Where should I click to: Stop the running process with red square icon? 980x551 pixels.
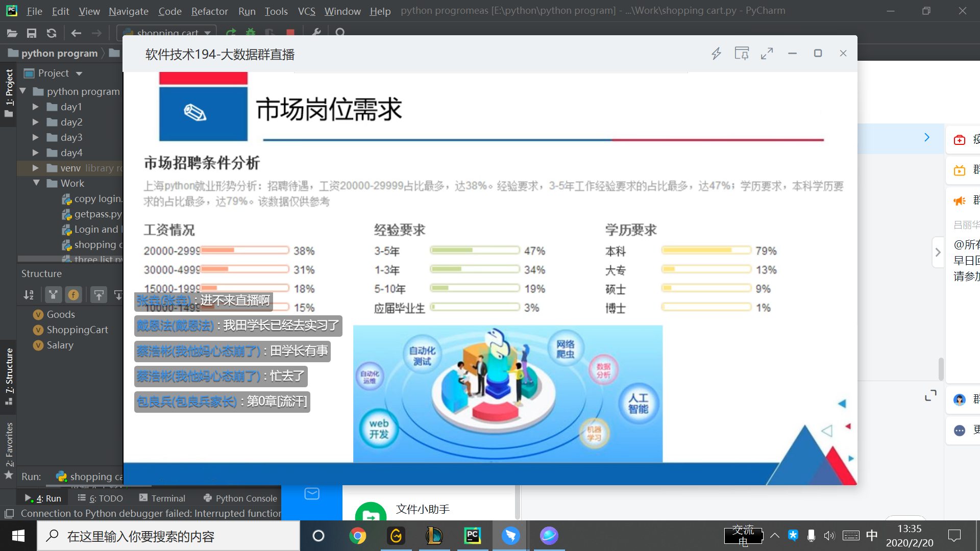pos(290,33)
